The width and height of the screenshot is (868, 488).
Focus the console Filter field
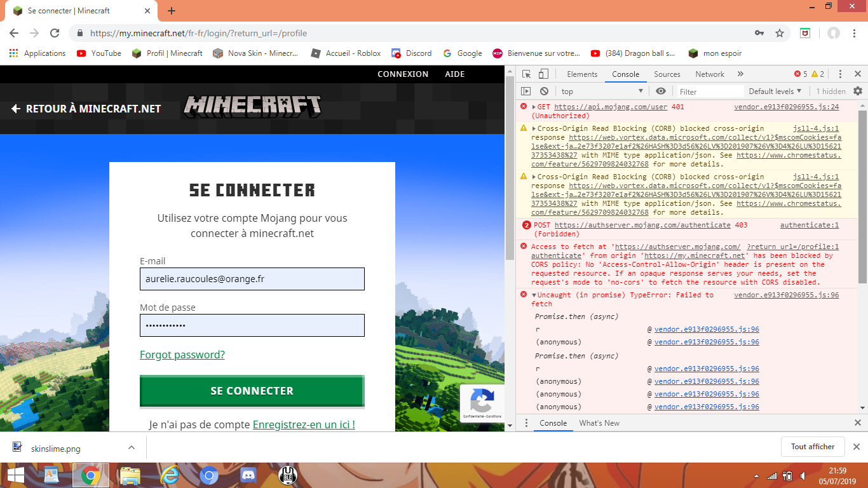point(710,91)
